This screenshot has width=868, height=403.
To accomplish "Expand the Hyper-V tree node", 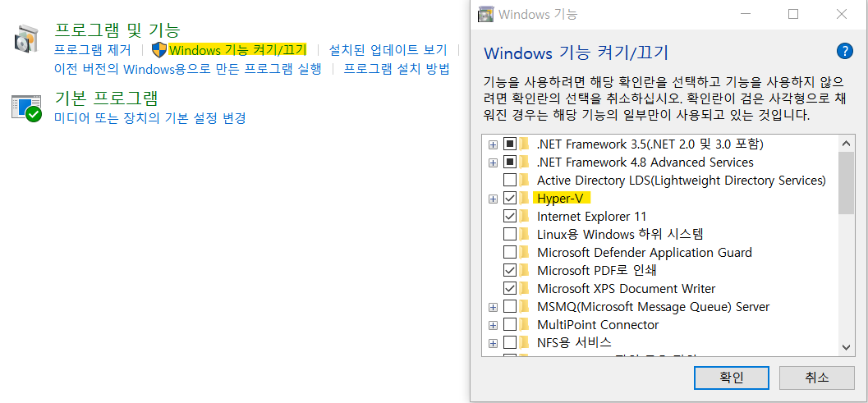I will (x=493, y=199).
